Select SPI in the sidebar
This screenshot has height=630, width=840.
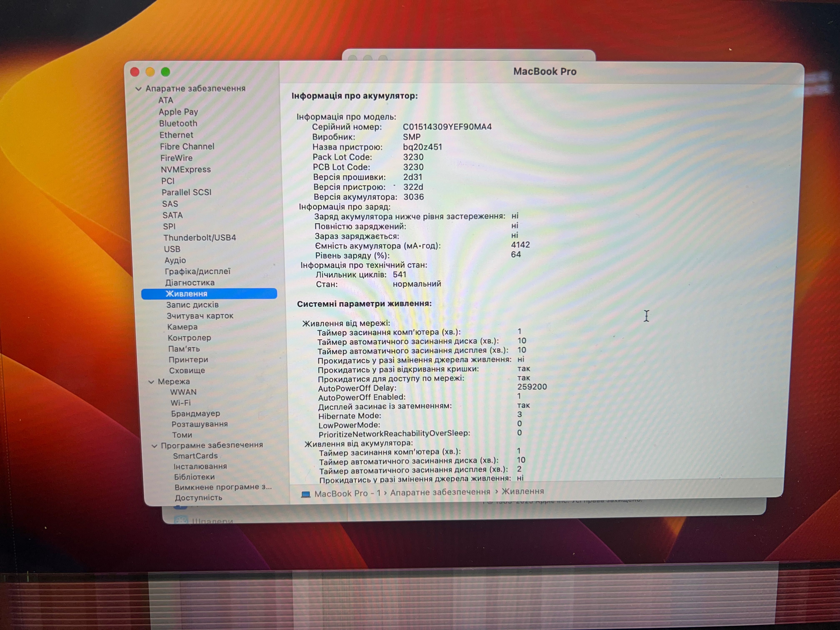coord(169,227)
